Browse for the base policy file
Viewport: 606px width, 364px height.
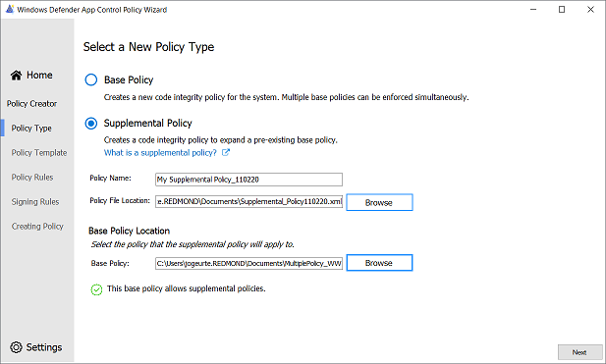click(x=379, y=263)
